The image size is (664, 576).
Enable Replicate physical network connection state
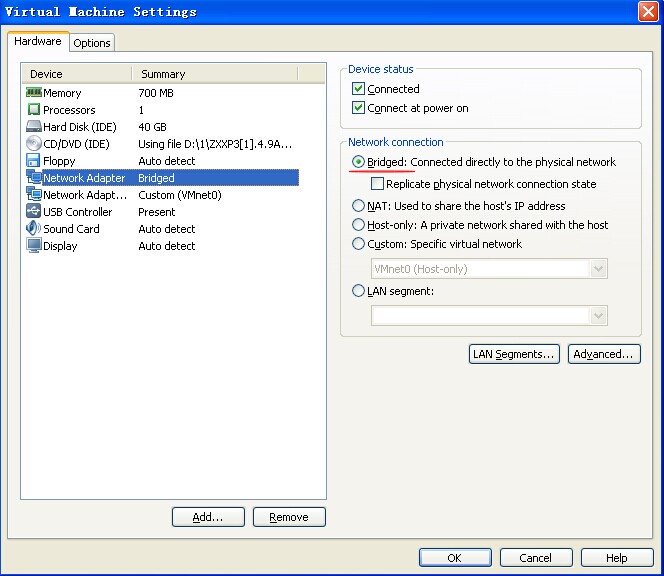[x=377, y=183]
